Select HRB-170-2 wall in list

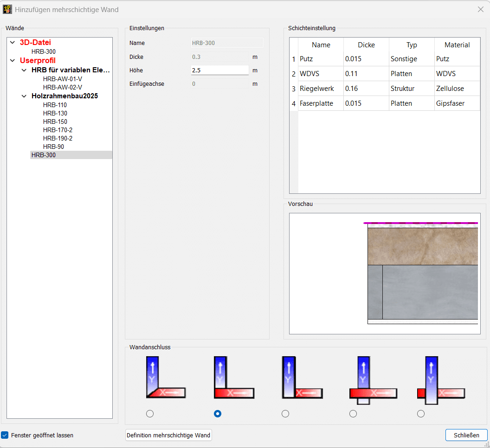click(58, 130)
